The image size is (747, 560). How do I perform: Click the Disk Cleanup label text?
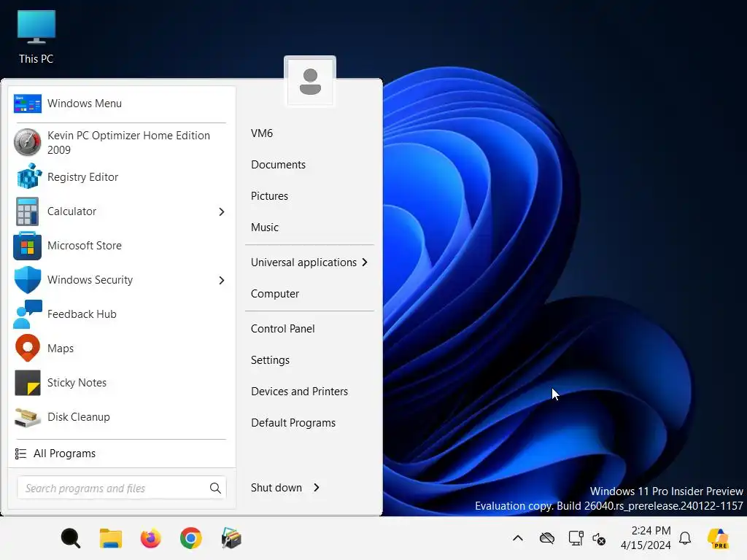(x=79, y=417)
